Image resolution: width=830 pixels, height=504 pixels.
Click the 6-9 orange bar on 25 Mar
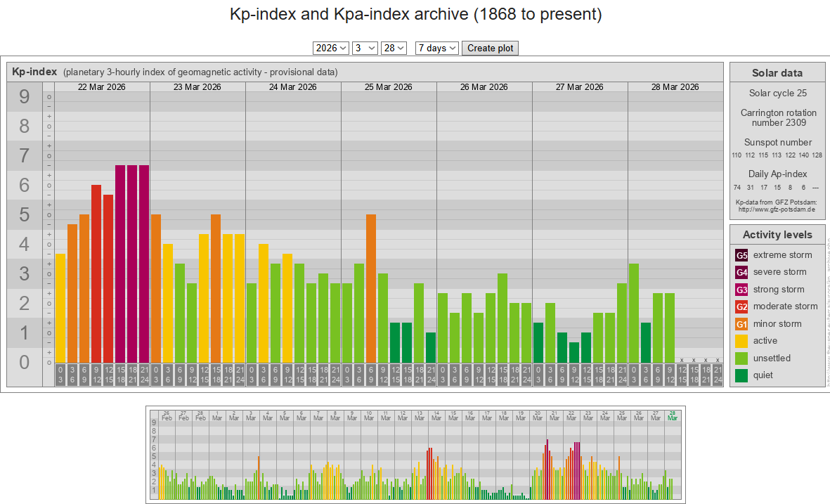point(371,288)
